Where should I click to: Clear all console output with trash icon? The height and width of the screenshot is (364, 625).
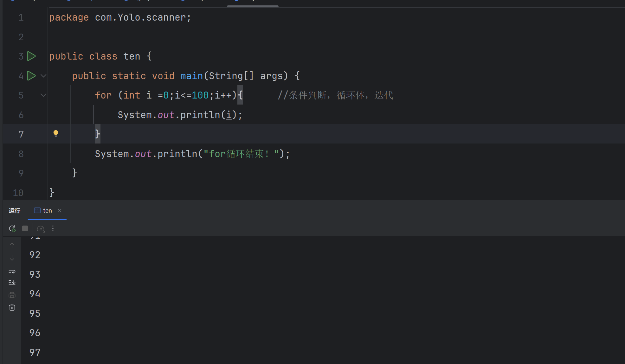pos(12,307)
